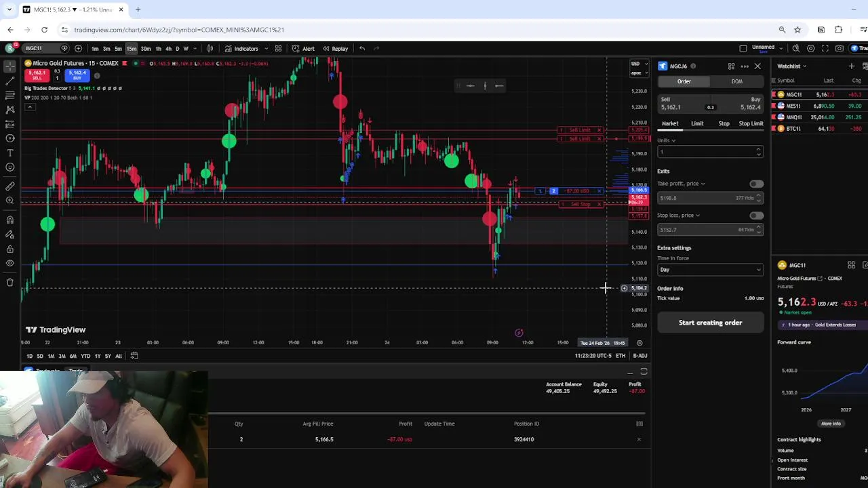This screenshot has width=868, height=488.
Task: Open the quick search icon
Action: click(x=796, y=48)
